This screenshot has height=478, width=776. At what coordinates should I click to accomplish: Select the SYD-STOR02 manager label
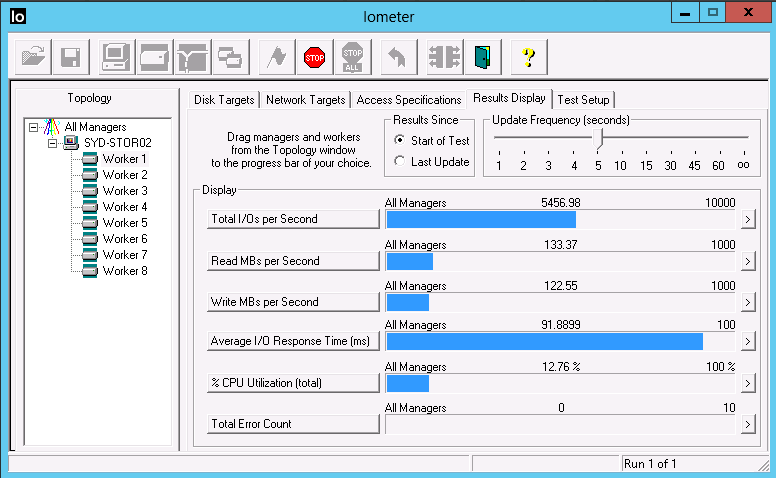point(118,143)
